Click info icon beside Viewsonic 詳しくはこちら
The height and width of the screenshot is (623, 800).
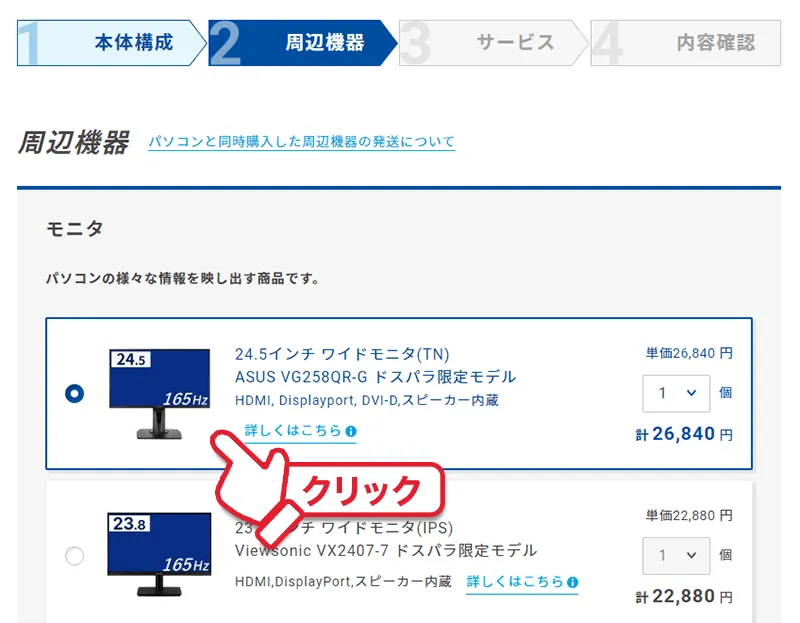pos(572,582)
